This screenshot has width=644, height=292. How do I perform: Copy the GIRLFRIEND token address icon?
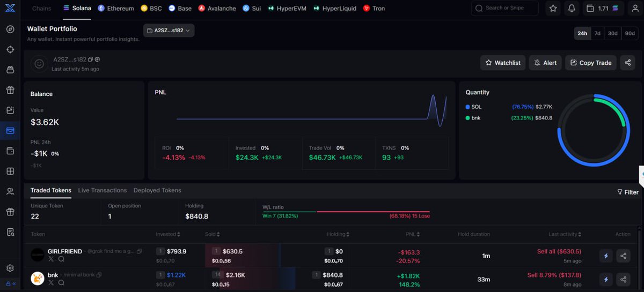tap(140, 251)
